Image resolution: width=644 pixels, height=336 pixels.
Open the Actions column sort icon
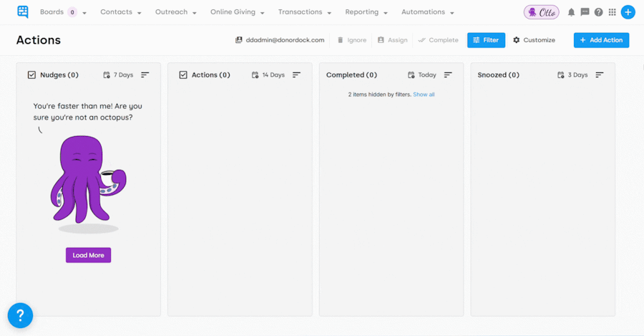point(296,75)
